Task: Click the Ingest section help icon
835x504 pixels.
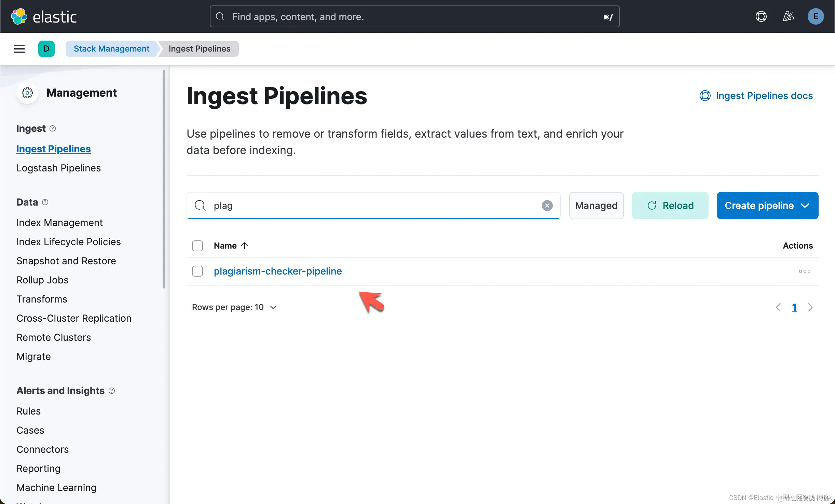Action: coord(53,128)
